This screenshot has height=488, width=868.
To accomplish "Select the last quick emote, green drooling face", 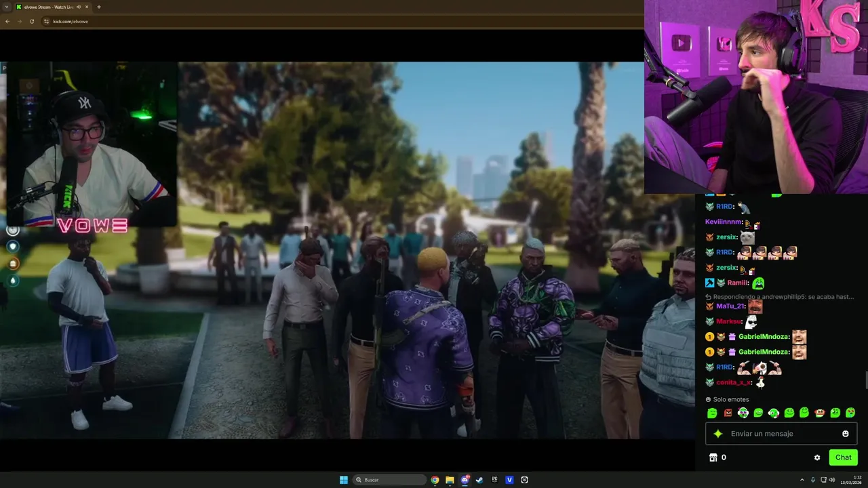I will (x=850, y=413).
